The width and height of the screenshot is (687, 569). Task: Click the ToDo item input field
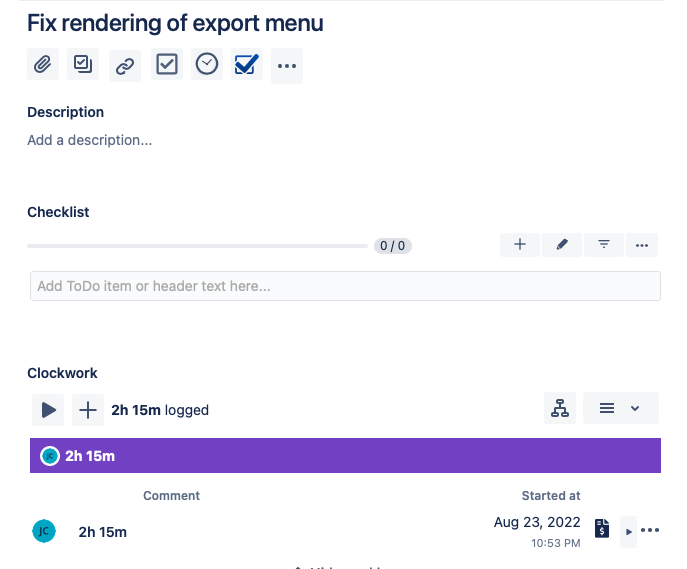click(345, 286)
